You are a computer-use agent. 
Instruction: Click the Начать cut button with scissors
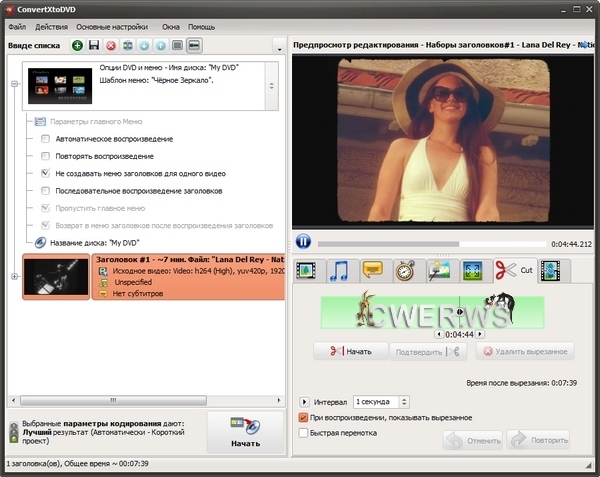click(350, 351)
